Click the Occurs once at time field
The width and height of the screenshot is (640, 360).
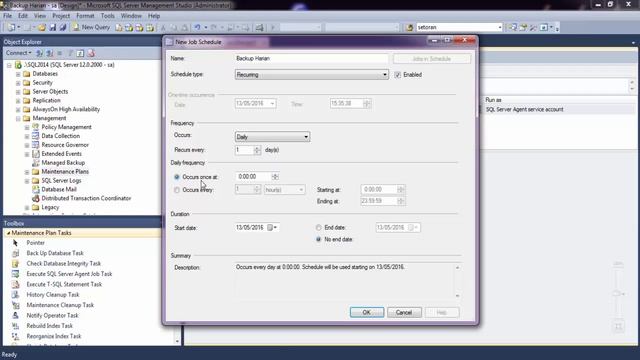pyautogui.click(x=253, y=177)
